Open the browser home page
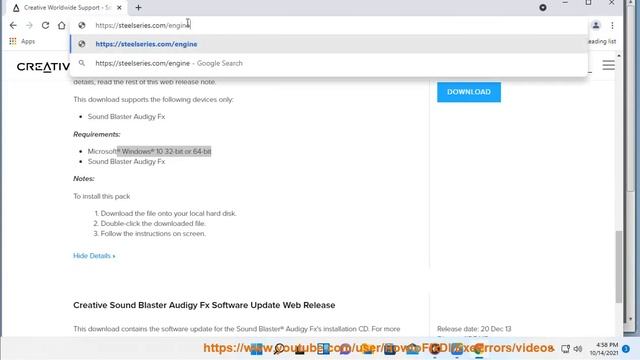 [x=61, y=25]
